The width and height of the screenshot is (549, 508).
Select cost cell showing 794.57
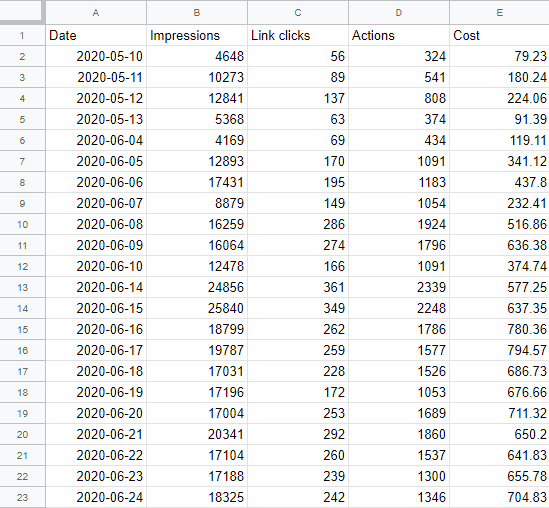[499, 350]
